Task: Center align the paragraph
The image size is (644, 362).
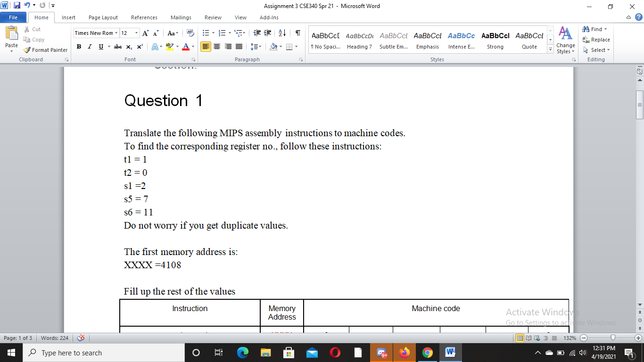Action: click(x=217, y=47)
